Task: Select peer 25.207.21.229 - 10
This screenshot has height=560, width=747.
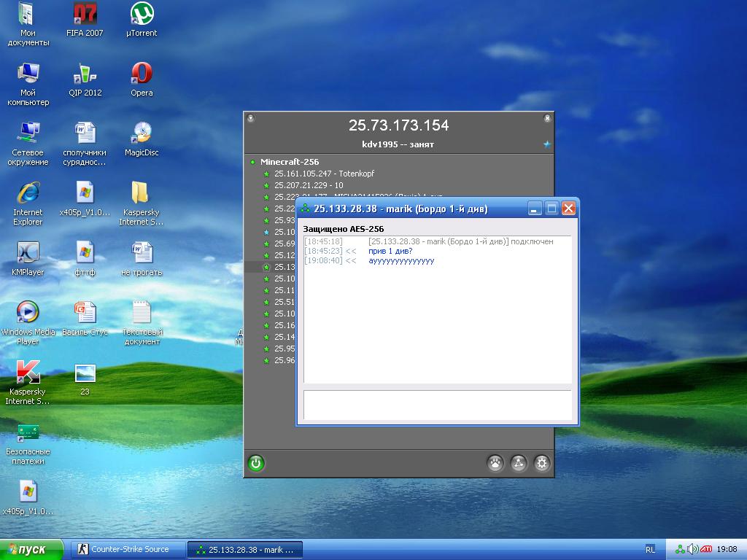Action: click(x=309, y=185)
